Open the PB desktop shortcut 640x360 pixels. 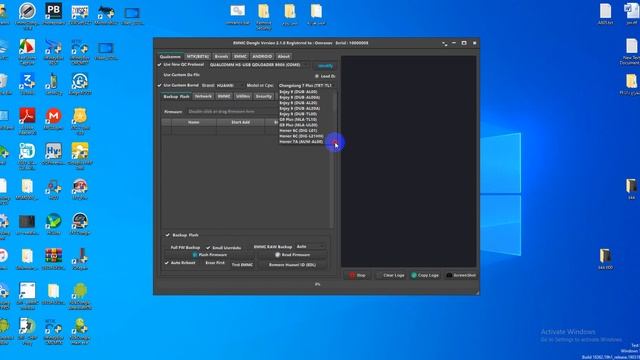click(x=53, y=12)
